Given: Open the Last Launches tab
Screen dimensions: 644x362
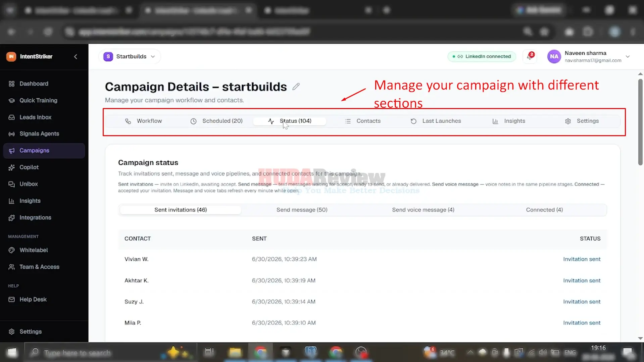Looking at the screenshot, I should coord(436,121).
